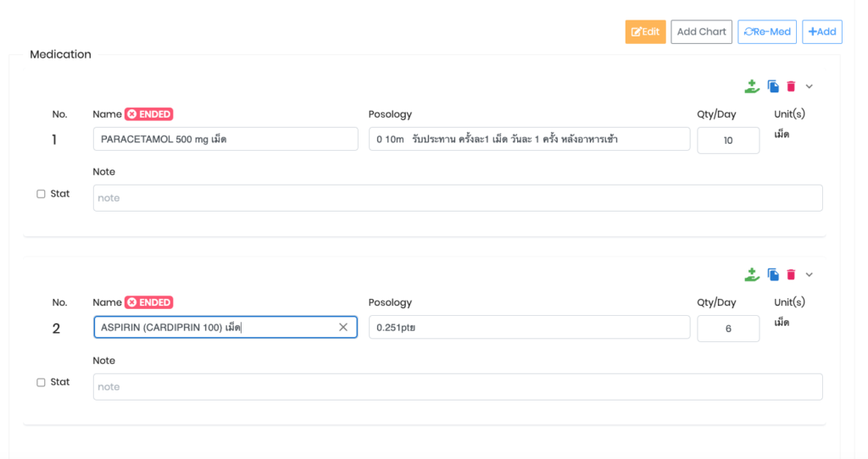Screen dimensions: 868x459
Task: Select Qty/Day field showing 6
Action: (x=727, y=329)
